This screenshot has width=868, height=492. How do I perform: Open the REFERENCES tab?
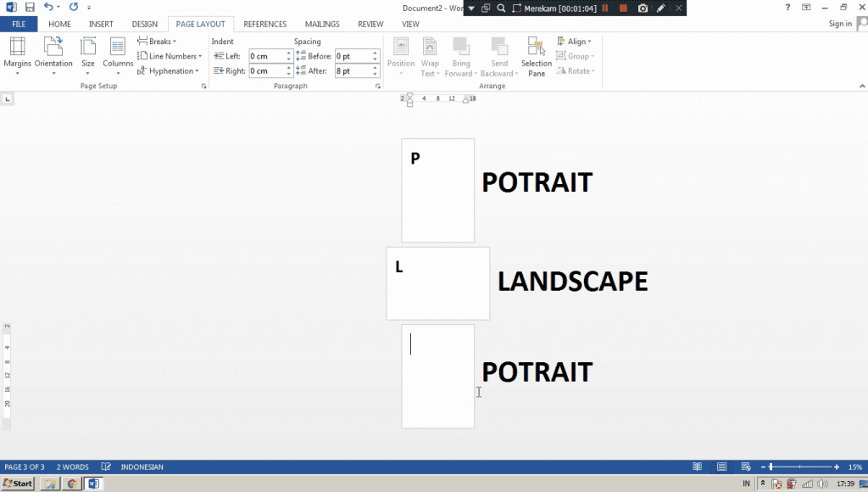click(264, 25)
